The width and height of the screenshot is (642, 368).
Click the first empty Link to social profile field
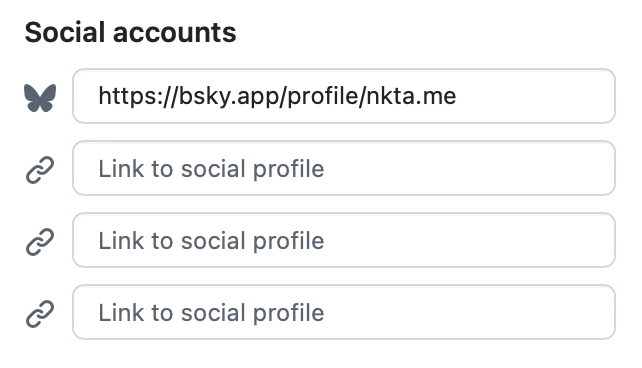tap(344, 168)
